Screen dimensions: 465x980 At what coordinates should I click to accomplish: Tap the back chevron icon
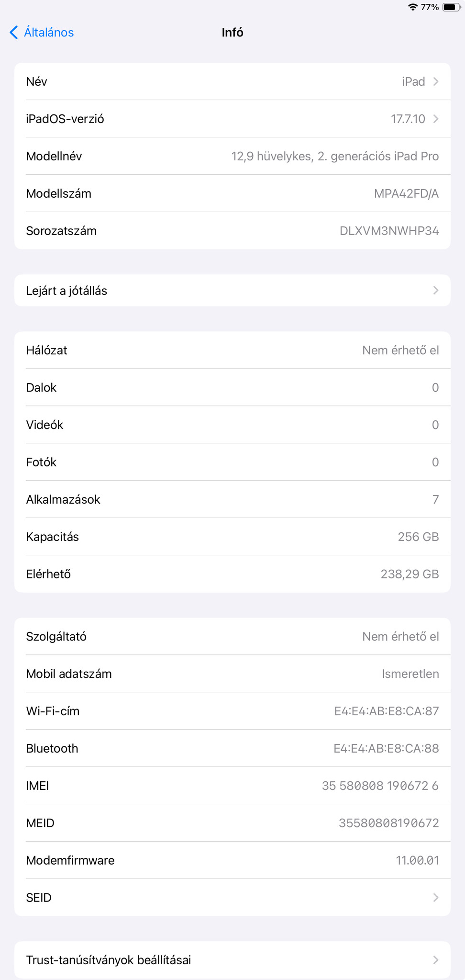coord(14,33)
